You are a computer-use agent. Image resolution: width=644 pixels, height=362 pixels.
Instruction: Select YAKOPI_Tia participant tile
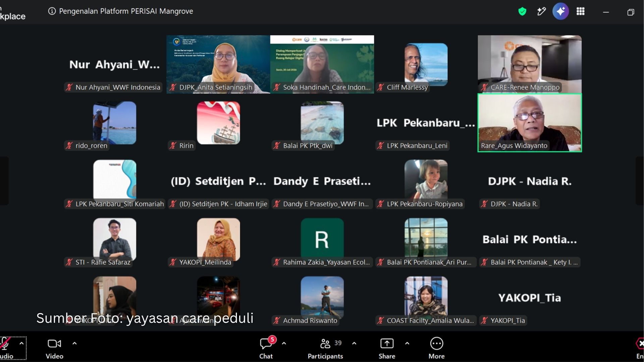[x=530, y=298]
